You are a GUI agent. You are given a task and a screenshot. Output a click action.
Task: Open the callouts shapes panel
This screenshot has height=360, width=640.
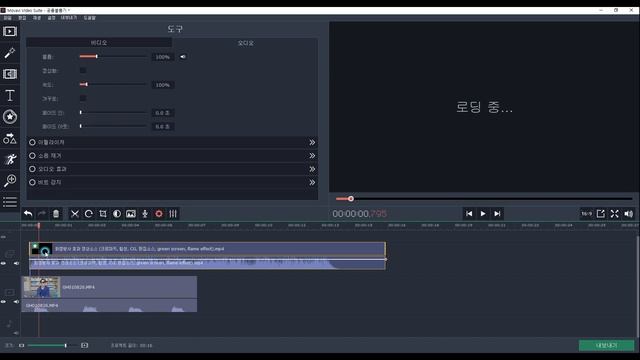click(10, 138)
